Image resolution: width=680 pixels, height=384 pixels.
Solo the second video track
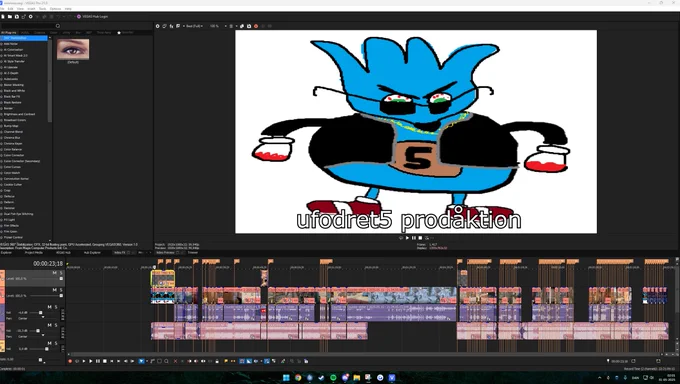[x=61, y=290]
